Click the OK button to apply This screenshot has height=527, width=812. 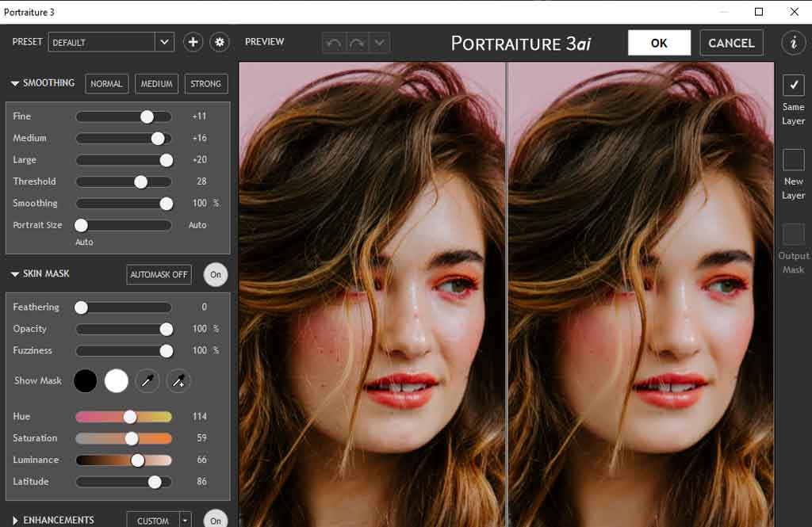click(x=659, y=43)
